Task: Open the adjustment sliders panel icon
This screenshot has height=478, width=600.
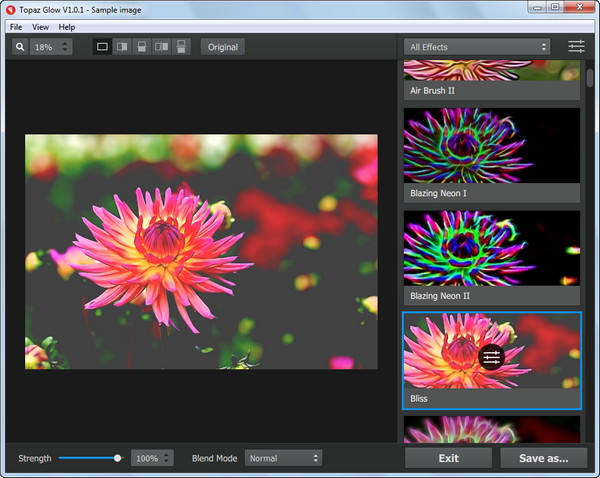Action: (576, 47)
